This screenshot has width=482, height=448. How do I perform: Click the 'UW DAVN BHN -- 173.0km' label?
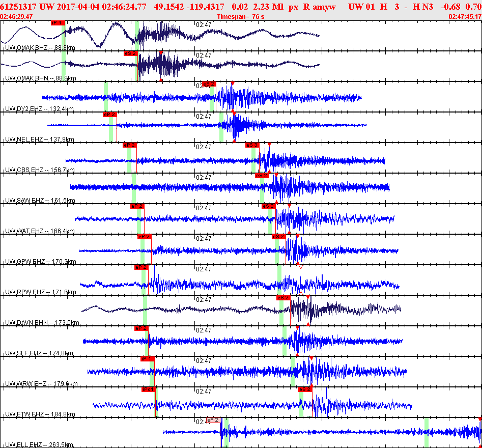point(42,323)
